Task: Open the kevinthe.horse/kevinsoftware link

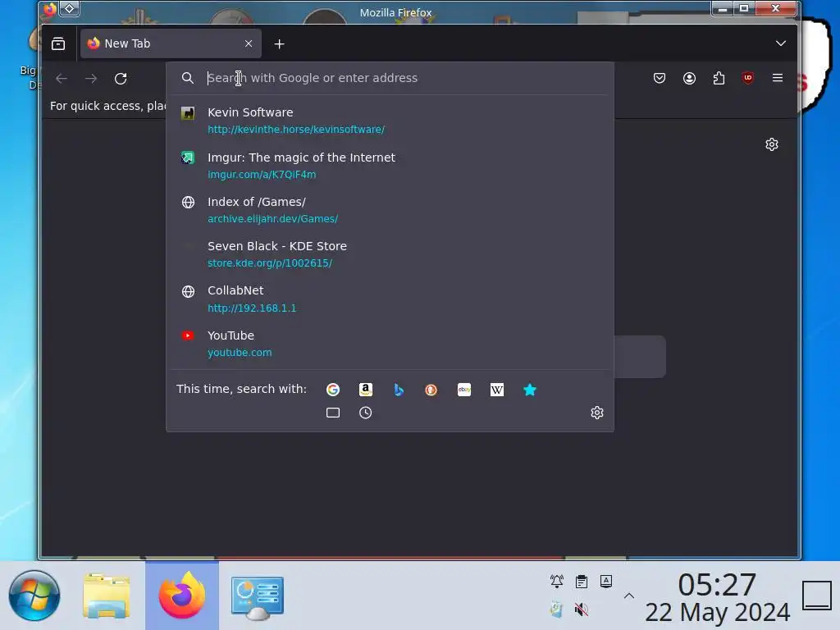Action: coord(295,129)
